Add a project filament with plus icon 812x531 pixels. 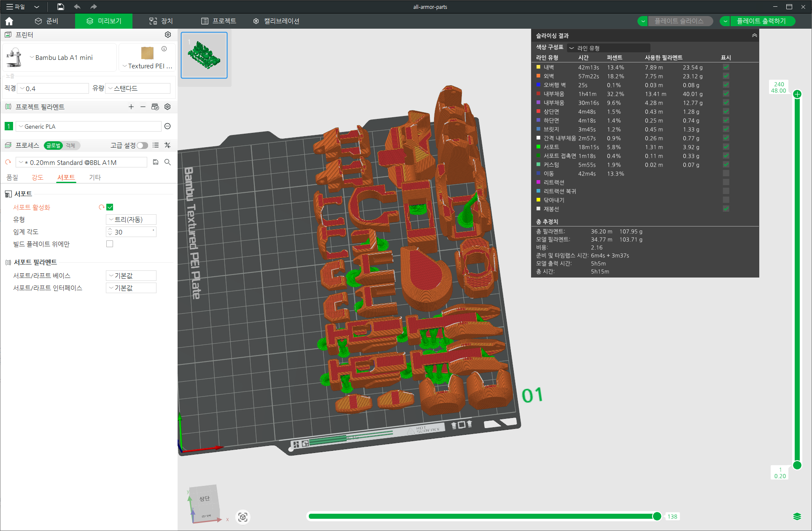(x=131, y=107)
